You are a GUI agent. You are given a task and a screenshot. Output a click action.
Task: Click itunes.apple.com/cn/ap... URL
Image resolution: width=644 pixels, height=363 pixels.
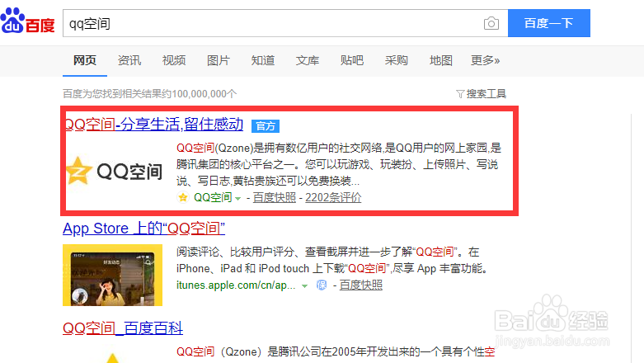click(236, 285)
